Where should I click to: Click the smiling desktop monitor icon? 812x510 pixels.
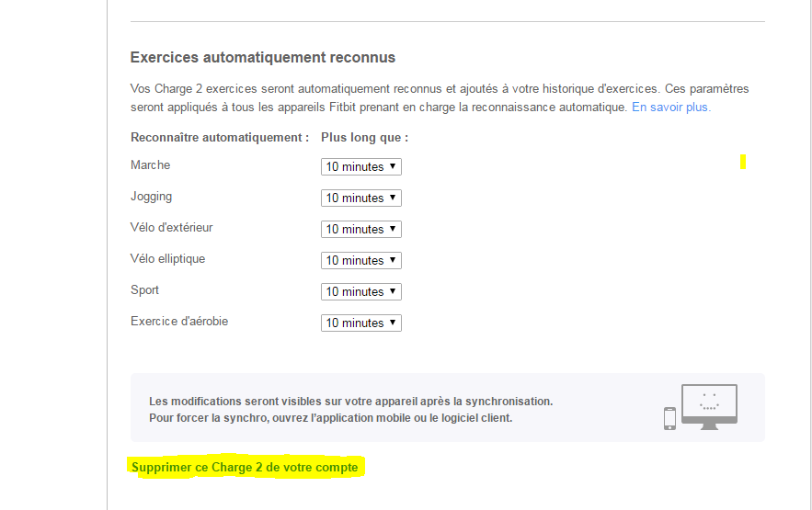[709, 406]
